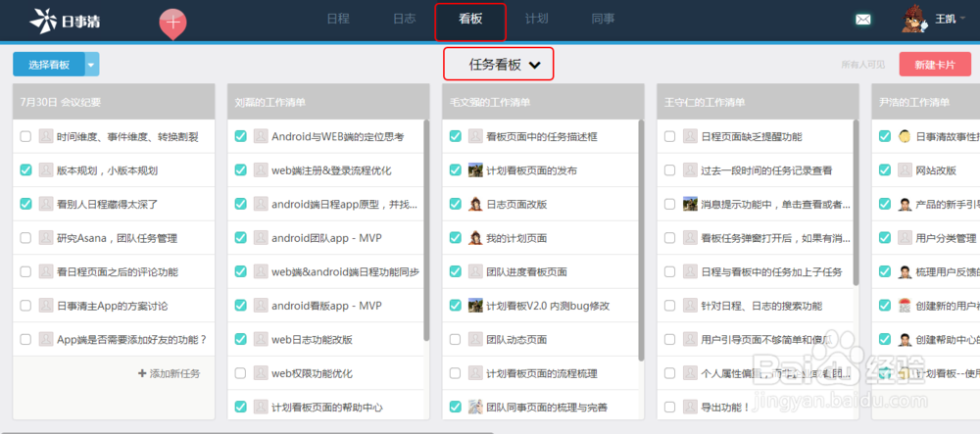This screenshot has height=434, width=980.
Task: Click the placeholder avatar on 研究Asana，团队任务管理
Action: pos(46,237)
